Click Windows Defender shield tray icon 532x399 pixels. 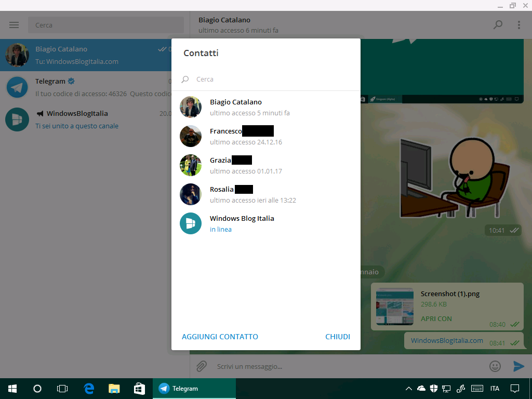[434, 389]
